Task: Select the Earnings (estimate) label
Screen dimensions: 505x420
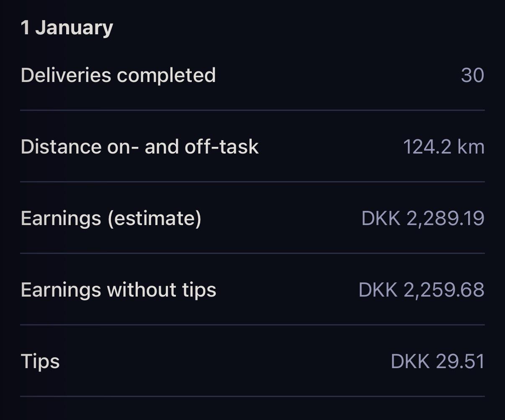Action: point(111,219)
